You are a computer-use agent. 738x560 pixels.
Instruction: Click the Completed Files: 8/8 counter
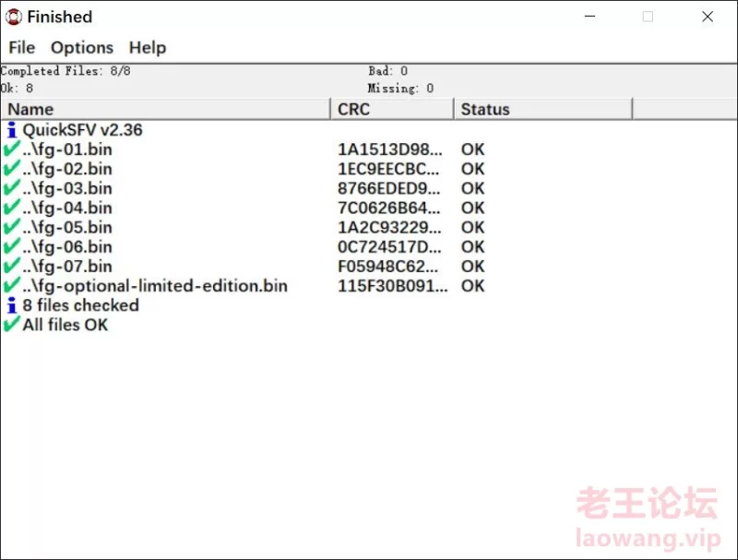[x=65, y=71]
